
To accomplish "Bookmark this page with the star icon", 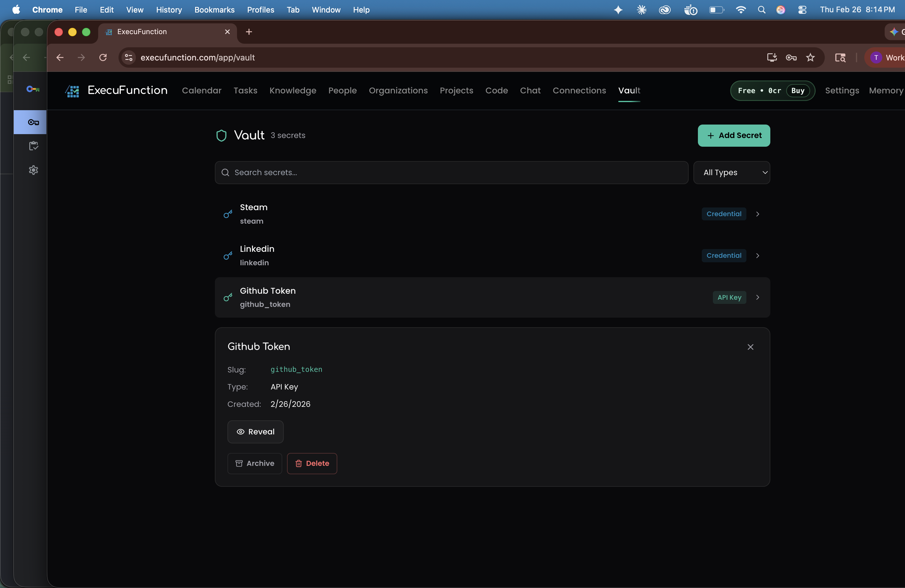I will pos(811,57).
